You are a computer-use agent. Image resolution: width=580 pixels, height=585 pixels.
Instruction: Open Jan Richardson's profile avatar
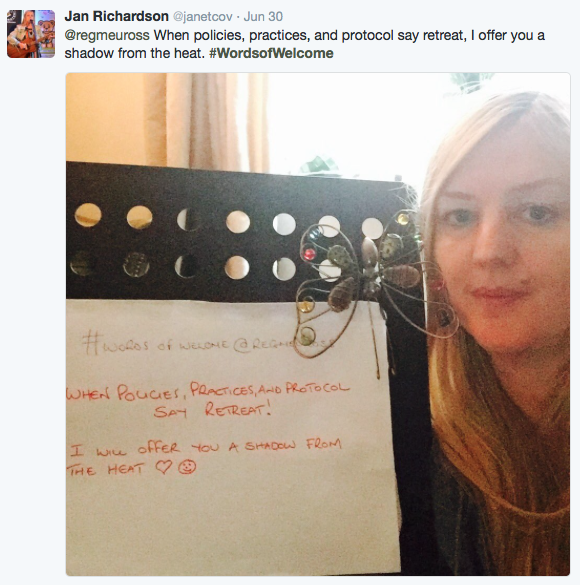click(x=31, y=34)
